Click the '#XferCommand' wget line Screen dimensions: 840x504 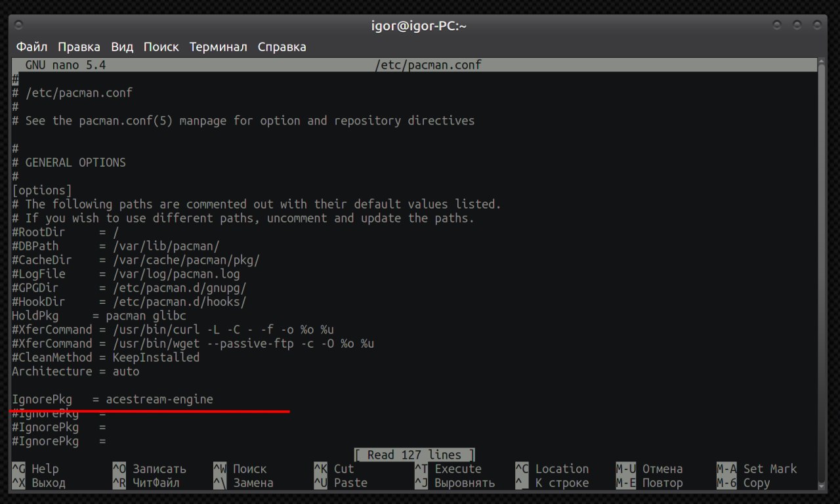point(193,343)
